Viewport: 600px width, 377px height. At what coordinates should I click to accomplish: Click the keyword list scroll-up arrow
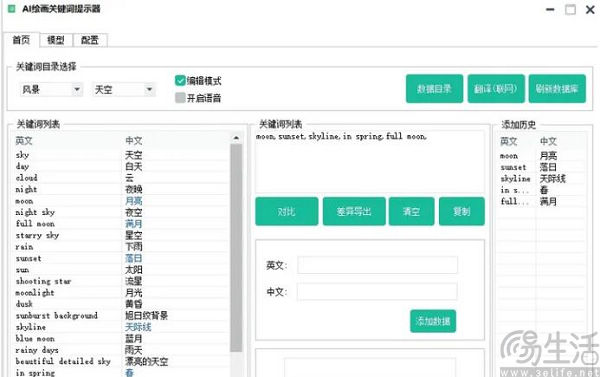pyautogui.click(x=236, y=137)
